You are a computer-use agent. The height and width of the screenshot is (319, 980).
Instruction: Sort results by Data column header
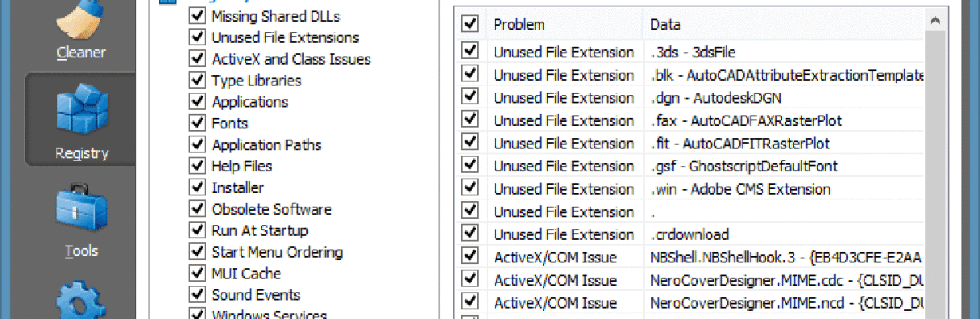tap(784, 24)
